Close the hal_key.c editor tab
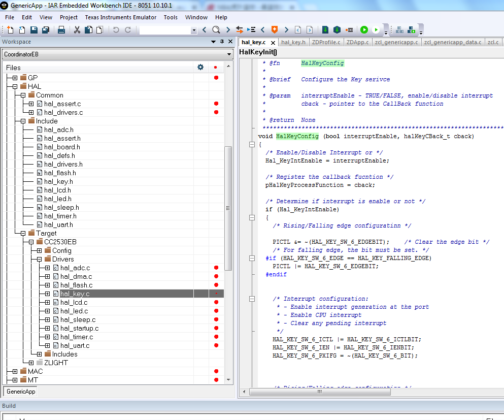Screen dimensions: 504x420 [x=273, y=43]
